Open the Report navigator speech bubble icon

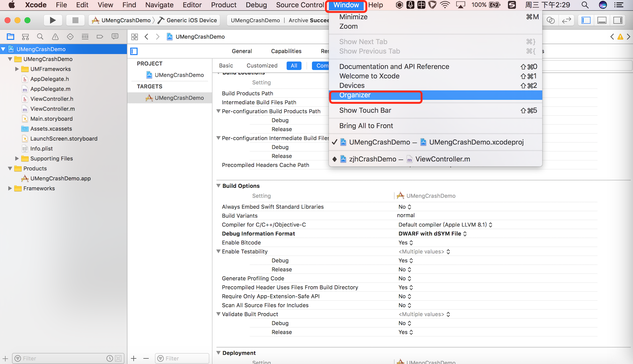(115, 37)
